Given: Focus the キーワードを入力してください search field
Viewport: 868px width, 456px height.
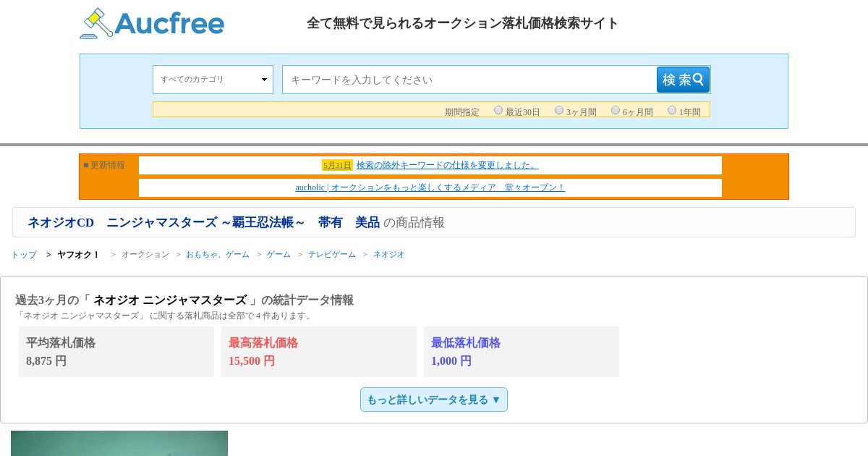Looking at the screenshot, I should coord(469,80).
